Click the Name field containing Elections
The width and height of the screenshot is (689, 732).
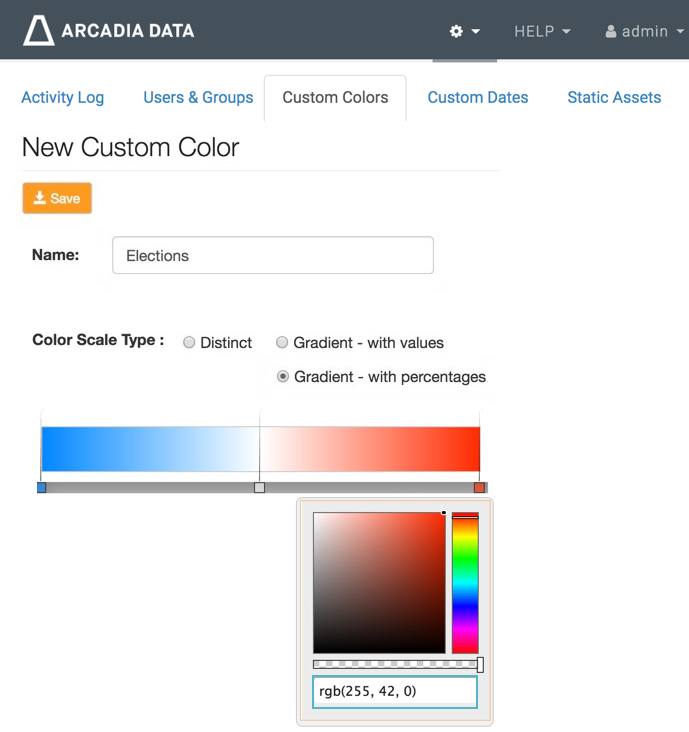pyautogui.click(x=272, y=255)
